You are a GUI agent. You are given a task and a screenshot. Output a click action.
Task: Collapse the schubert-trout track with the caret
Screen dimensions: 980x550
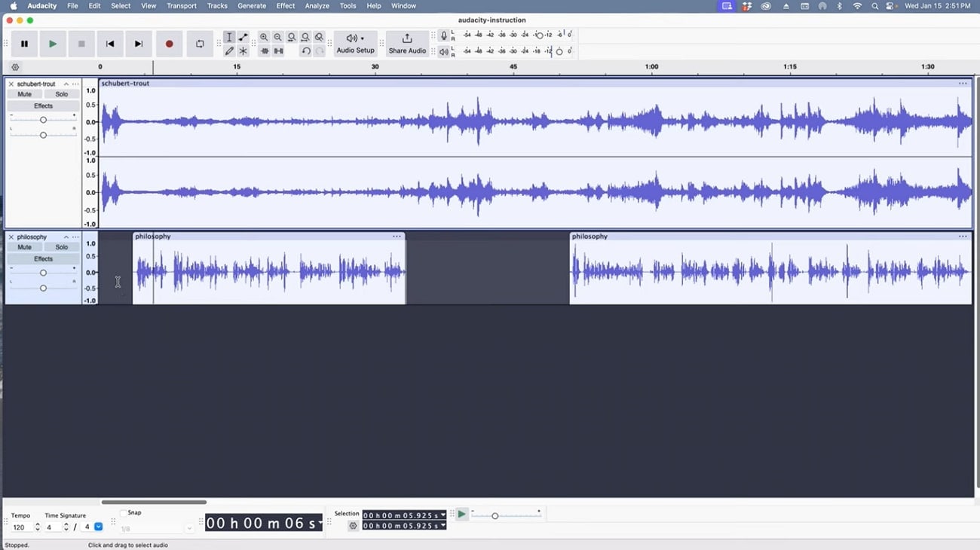click(x=66, y=84)
